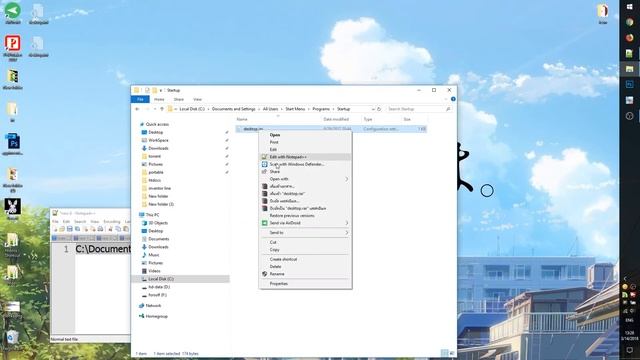The width and height of the screenshot is (640, 360).
Task: Select Local Disk (C:) in sidebar
Action: 180,279
